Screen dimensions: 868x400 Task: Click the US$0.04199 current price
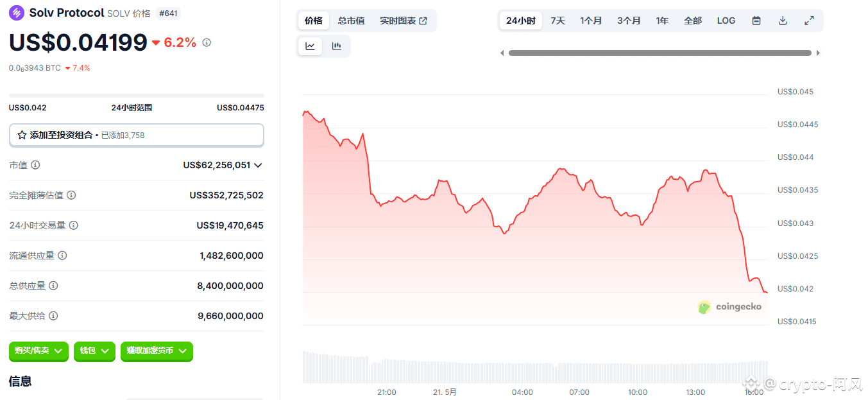point(78,42)
